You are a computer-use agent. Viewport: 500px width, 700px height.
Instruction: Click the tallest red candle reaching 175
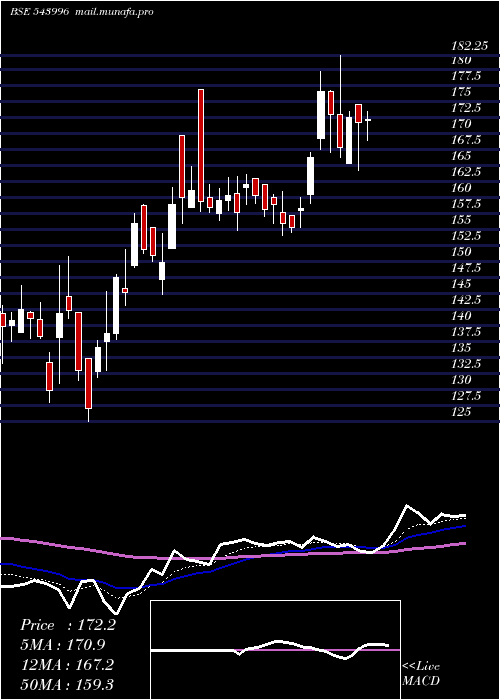(x=201, y=145)
